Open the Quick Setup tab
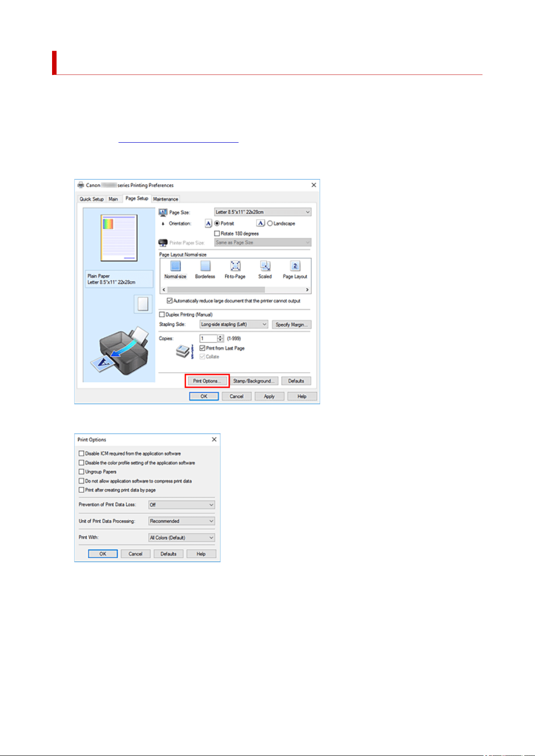 pos(92,199)
